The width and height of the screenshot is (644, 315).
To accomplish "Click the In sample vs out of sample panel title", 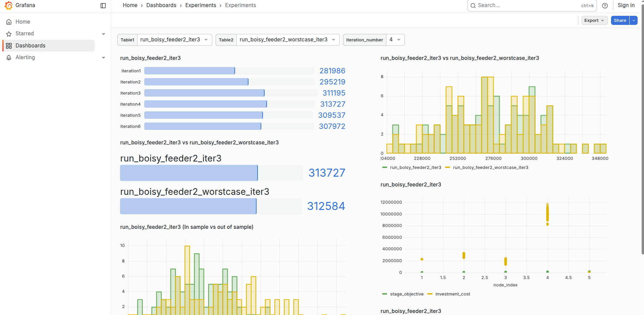I will point(187,227).
